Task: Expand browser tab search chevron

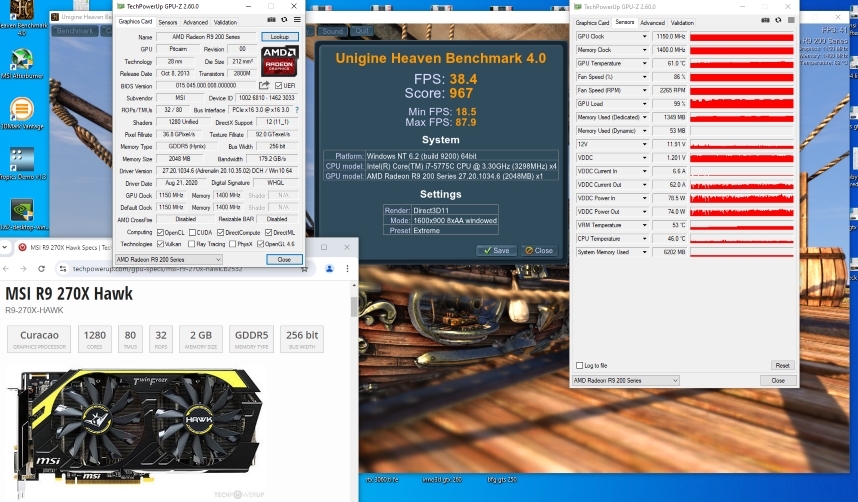Action: pyautogui.click(x=5, y=247)
